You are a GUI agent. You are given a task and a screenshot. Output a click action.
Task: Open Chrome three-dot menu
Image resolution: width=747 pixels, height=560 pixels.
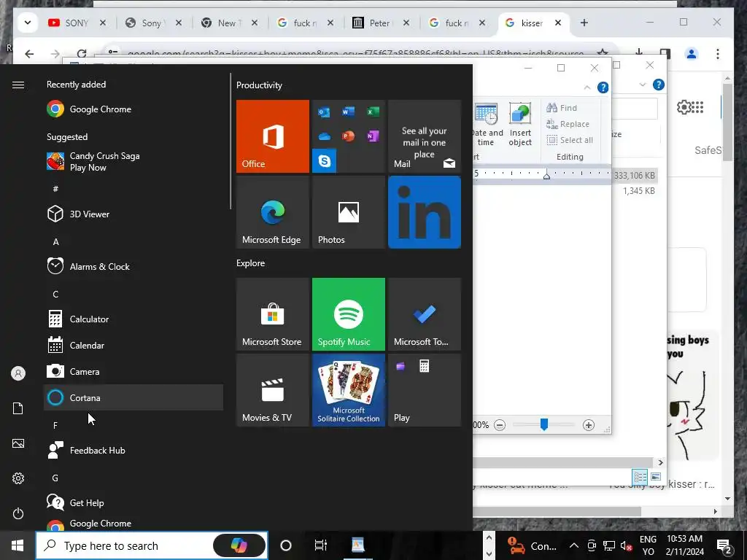tap(718, 54)
